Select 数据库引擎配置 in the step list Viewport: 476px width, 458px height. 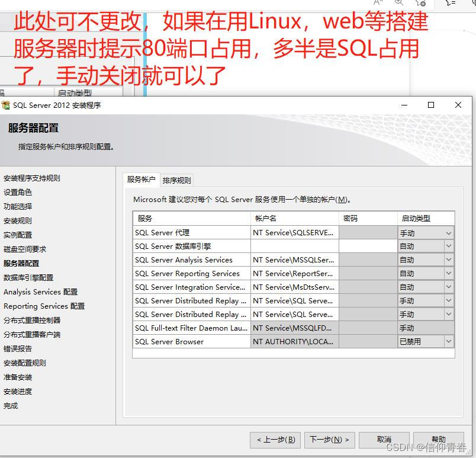tap(28, 278)
